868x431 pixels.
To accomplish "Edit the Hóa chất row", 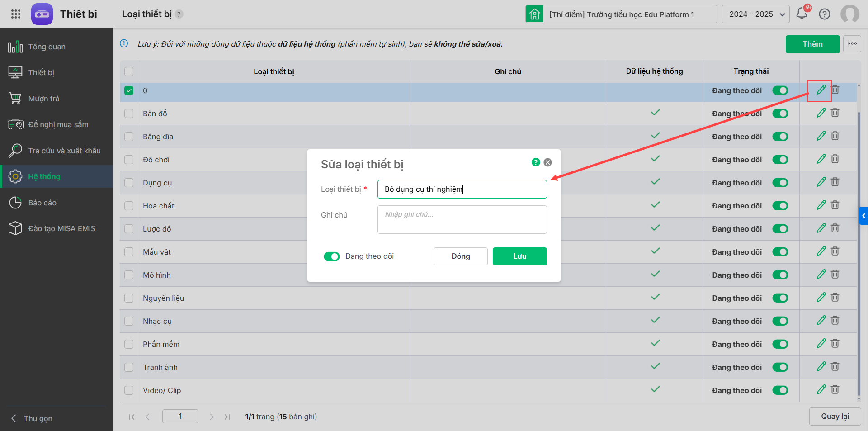I will [821, 205].
